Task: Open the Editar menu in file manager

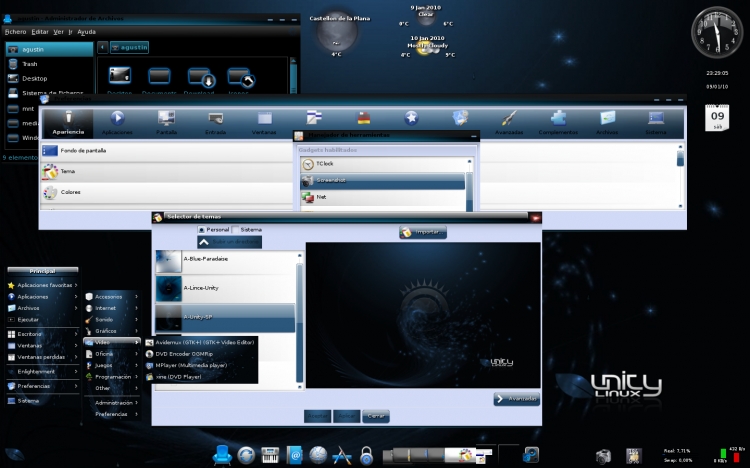Action: click(x=40, y=32)
